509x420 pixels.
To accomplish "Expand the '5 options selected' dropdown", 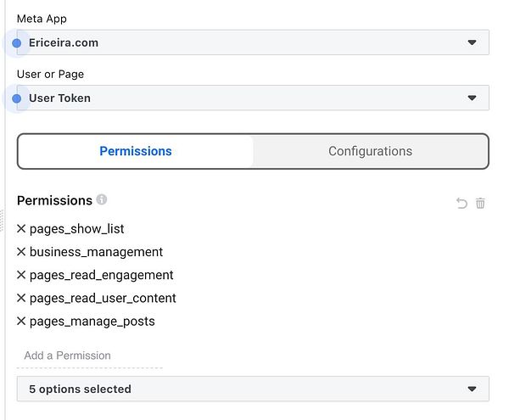I will pyautogui.click(x=253, y=389).
